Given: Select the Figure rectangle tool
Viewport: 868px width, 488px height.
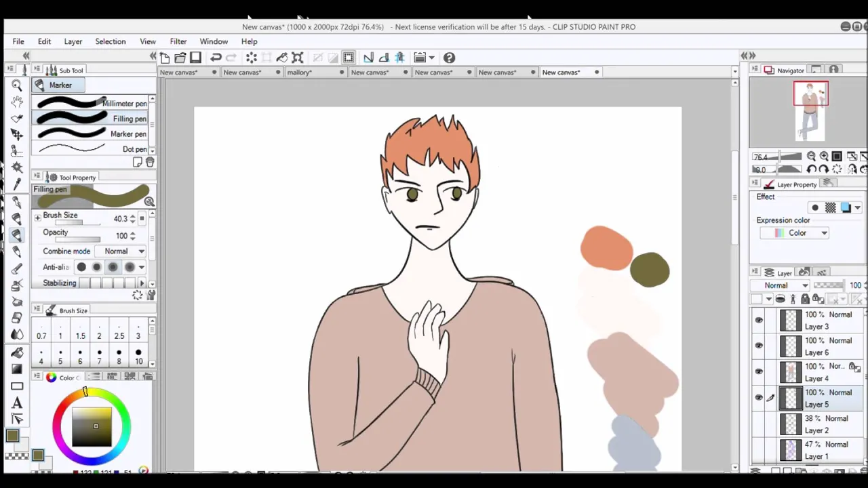Looking at the screenshot, I should click(17, 386).
